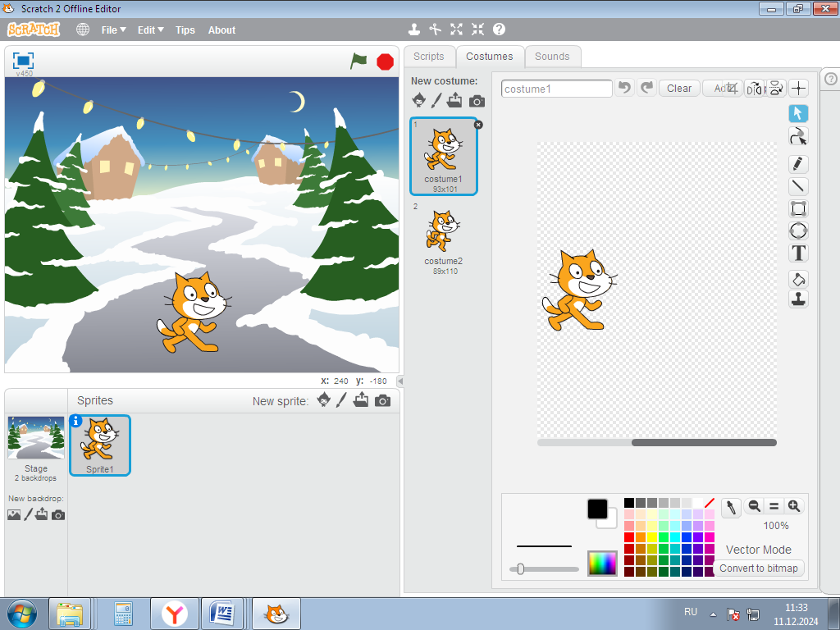Open the Tips menu item
Viewport: 840px width, 630px height.
185,30
